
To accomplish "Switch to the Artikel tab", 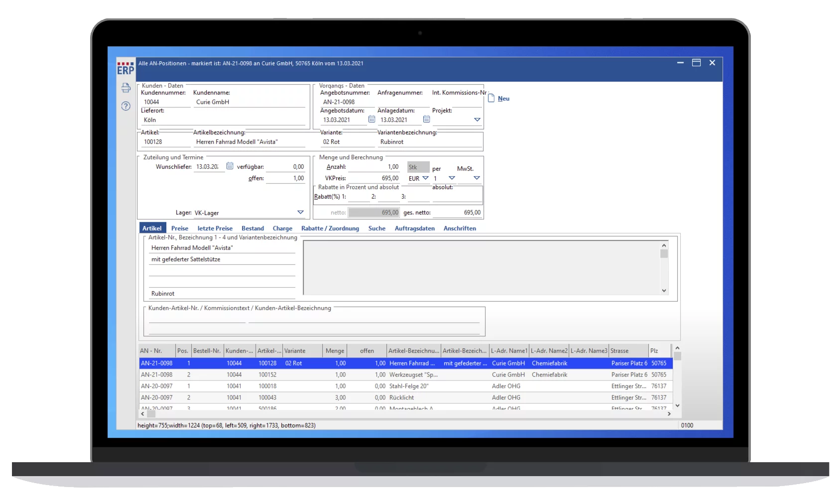I will tap(152, 228).
